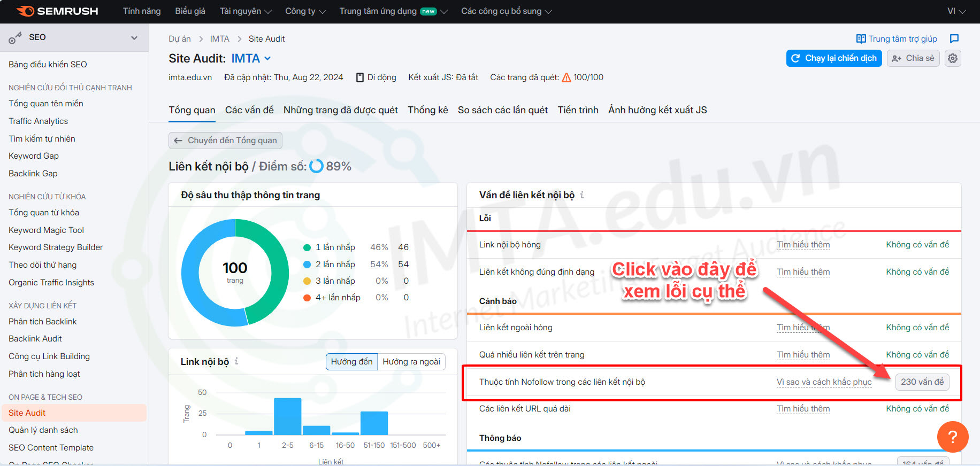This screenshot has width=980, height=466.
Task: Click Tìm hiểu thêm for Link nội bộ hỏng
Action: coord(803,245)
